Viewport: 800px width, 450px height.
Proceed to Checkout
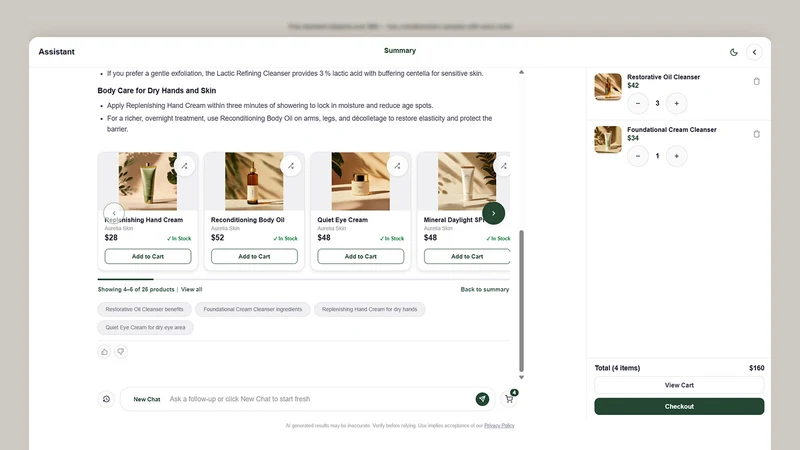pos(679,407)
